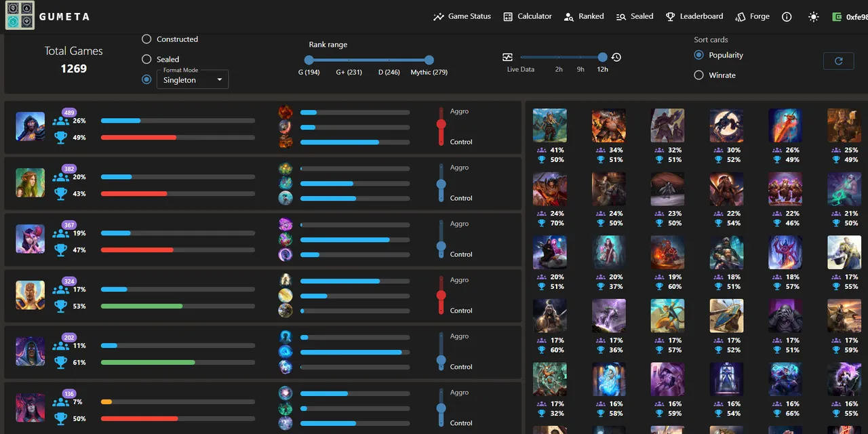Screen dimensions: 868x434
Task: Open the Leaderboard page
Action: pos(694,16)
